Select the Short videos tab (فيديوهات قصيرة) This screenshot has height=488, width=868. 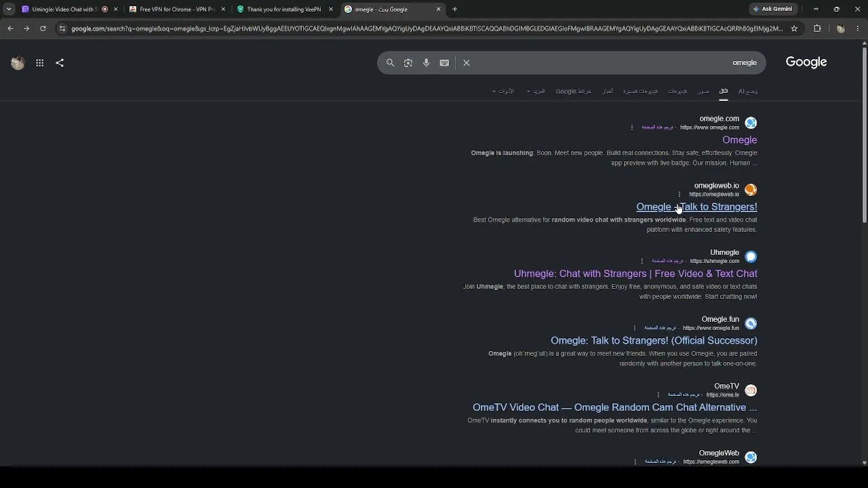(640, 91)
